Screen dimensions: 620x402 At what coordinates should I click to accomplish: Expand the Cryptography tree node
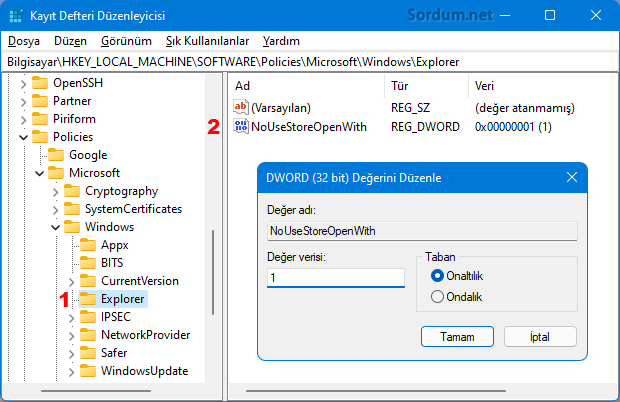point(55,192)
